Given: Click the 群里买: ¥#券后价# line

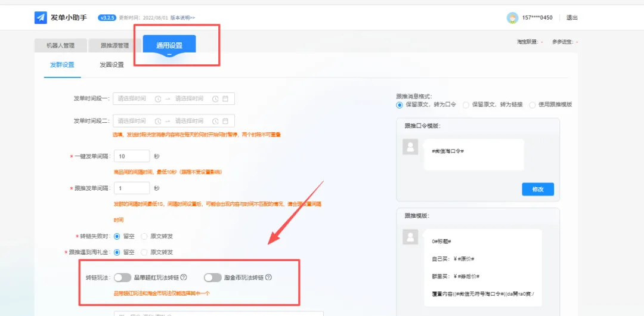Looking at the screenshot, I should 456,275.
